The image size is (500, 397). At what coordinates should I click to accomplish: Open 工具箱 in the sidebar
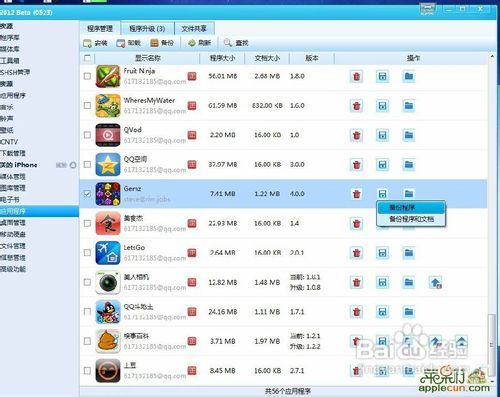pyautogui.click(x=10, y=61)
